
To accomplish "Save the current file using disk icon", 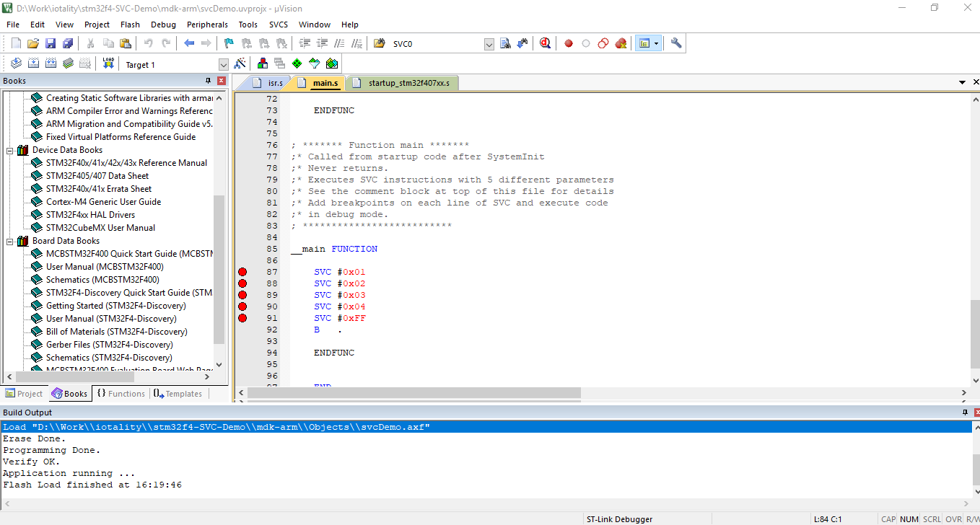I will point(51,43).
